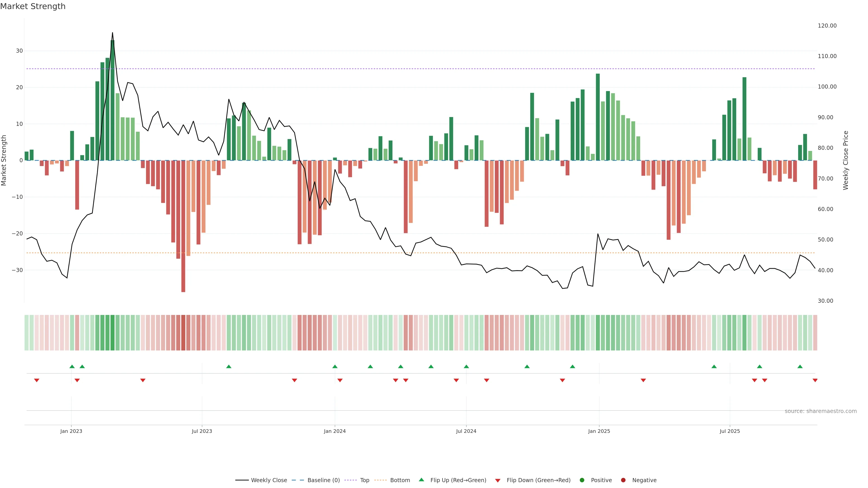Click the rightmost green flip-up triangle marker
The height and width of the screenshot is (488, 868).
pyautogui.click(x=800, y=366)
